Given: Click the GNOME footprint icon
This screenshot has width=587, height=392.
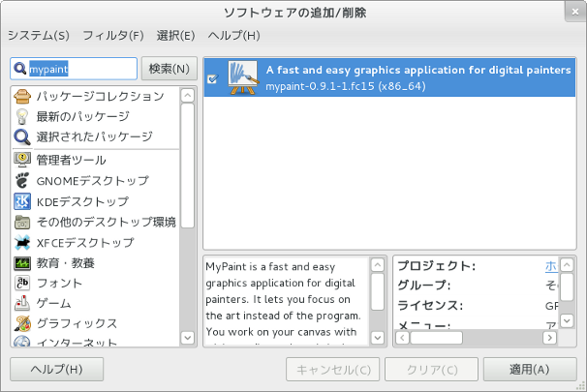Looking at the screenshot, I should click(x=22, y=181).
